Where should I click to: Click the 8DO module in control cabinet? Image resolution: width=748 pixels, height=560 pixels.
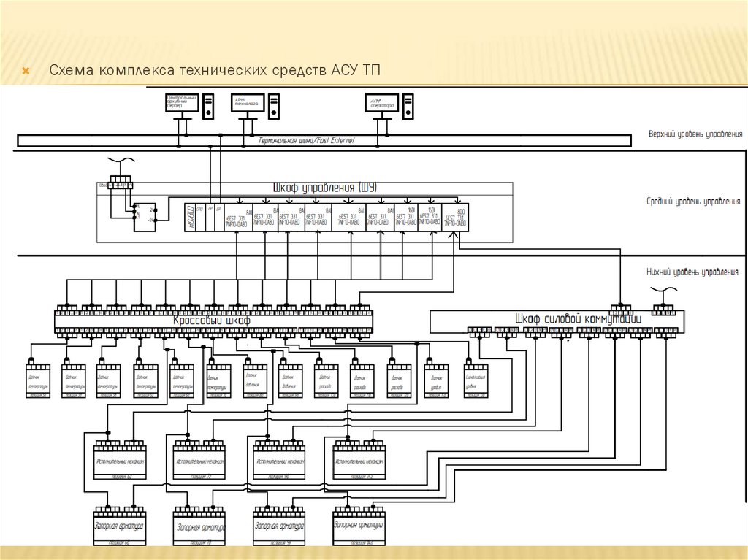coord(455,217)
